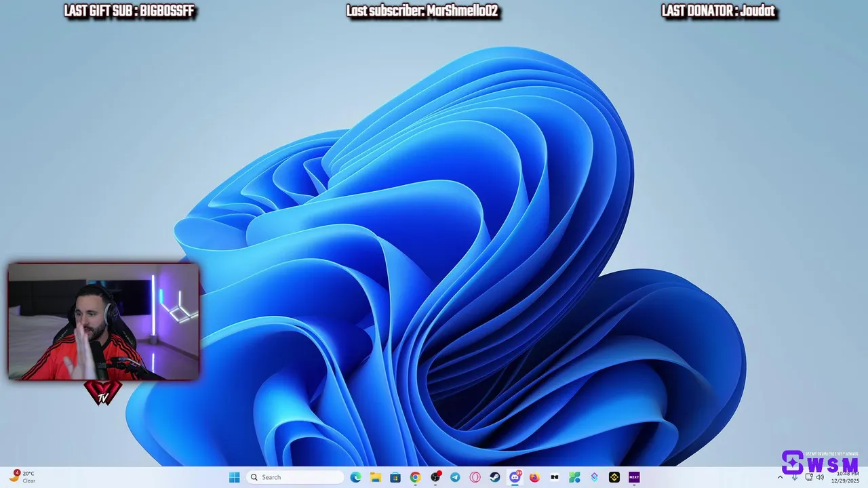Click the speaker volume tray icon
Screen dimensions: 868x488
[820, 477]
